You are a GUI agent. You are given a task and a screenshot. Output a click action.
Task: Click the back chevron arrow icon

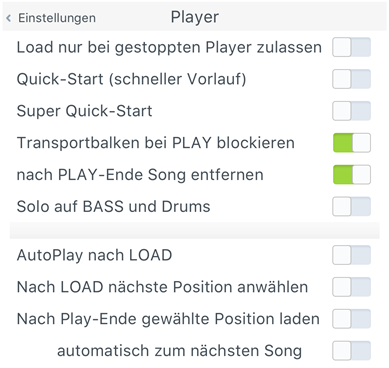coord(9,18)
